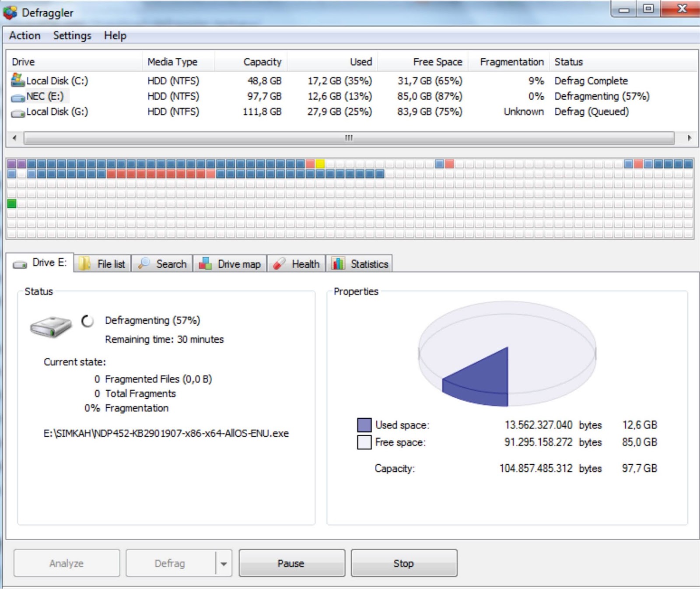The image size is (700, 589).
Task: Click the '0 Fragmented Files (0,0 B)' line
Action: click(153, 379)
